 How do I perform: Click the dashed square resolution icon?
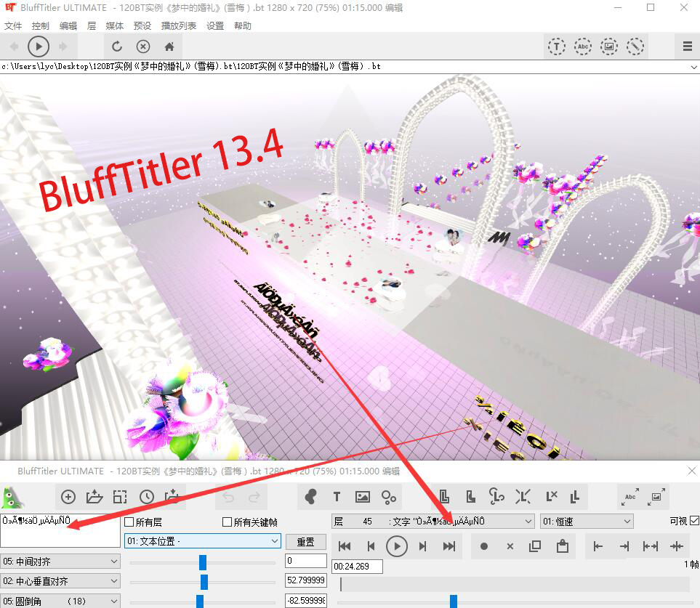[x=120, y=496]
